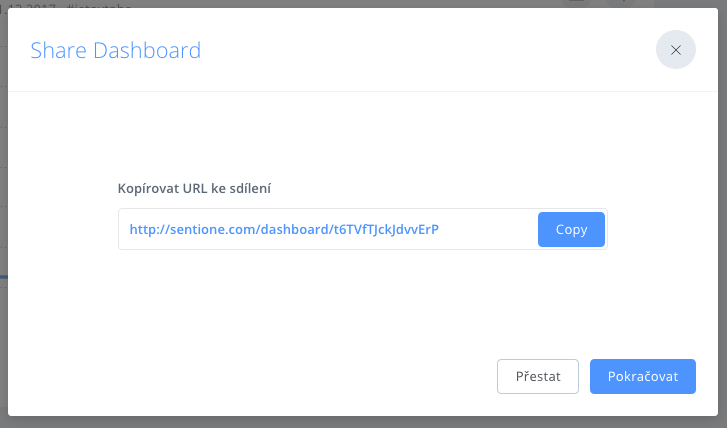The image size is (727, 428).
Task: Click the 'Share Dashboard' heading
Action: [116, 50]
